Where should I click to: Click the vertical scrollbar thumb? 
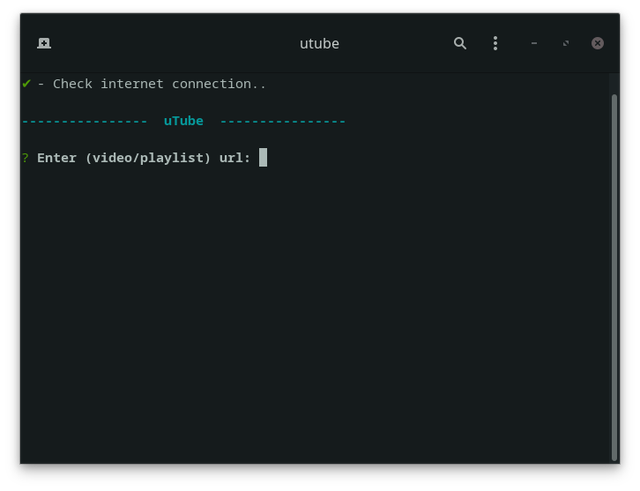pyautogui.click(x=614, y=278)
